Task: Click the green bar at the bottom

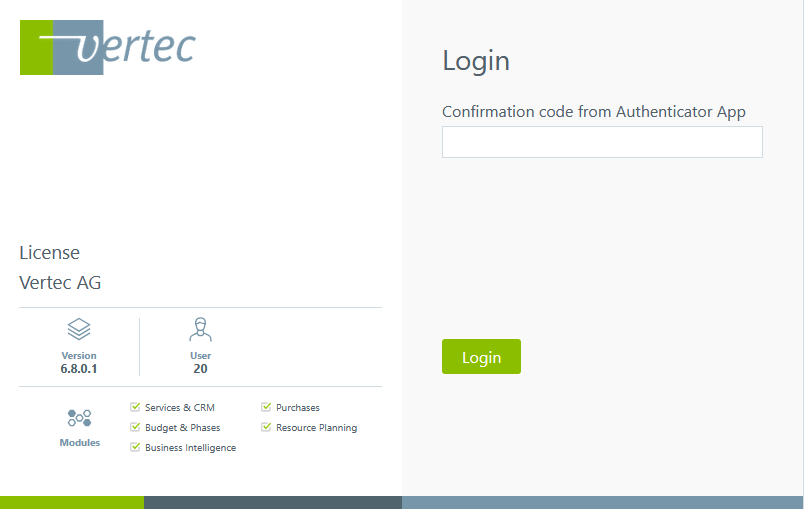Action: coord(71,502)
